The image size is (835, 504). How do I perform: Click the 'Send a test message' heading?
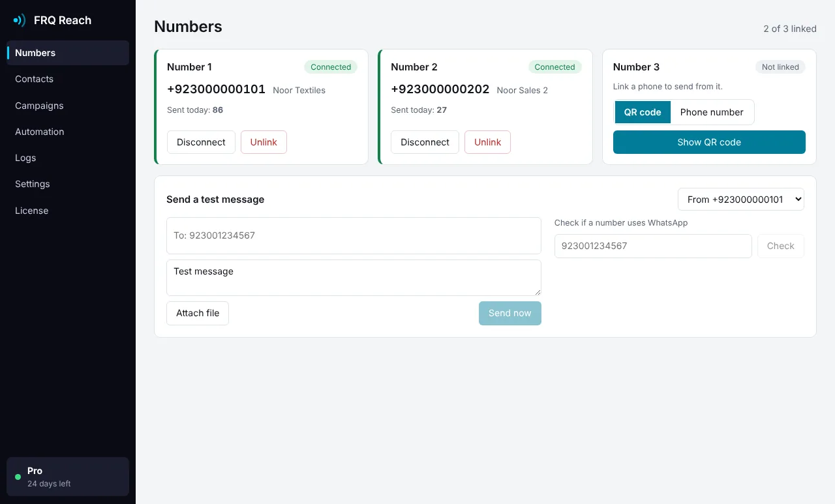point(215,200)
